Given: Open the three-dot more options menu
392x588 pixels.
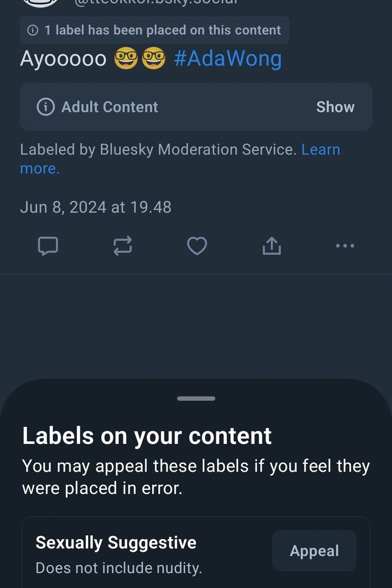Looking at the screenshot, I should click(345, 246).
